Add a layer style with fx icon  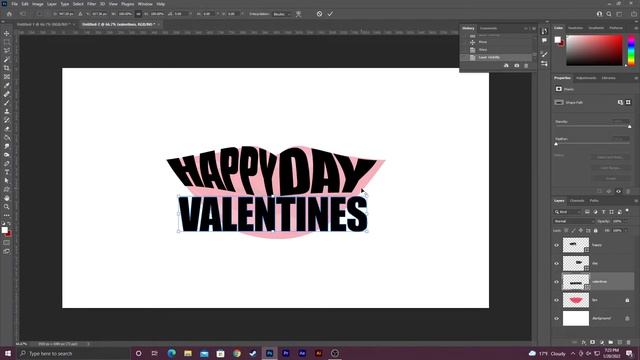pyautogui.click(x=584, y=342)
